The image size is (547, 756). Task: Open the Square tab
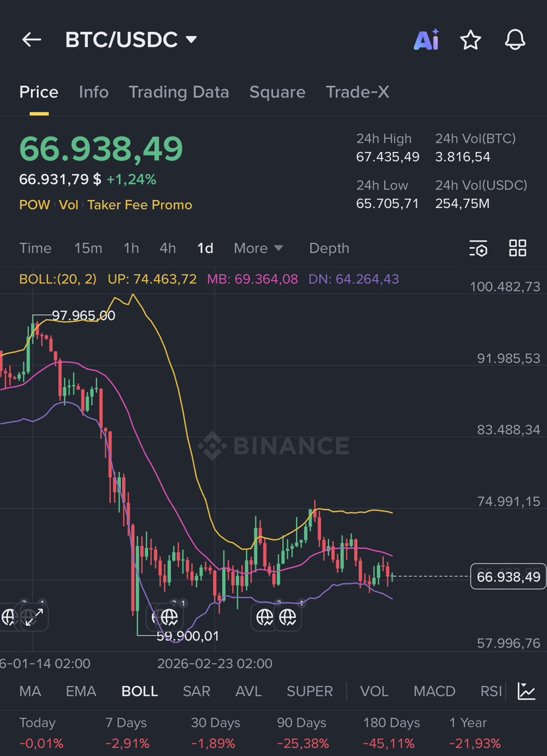277,92
